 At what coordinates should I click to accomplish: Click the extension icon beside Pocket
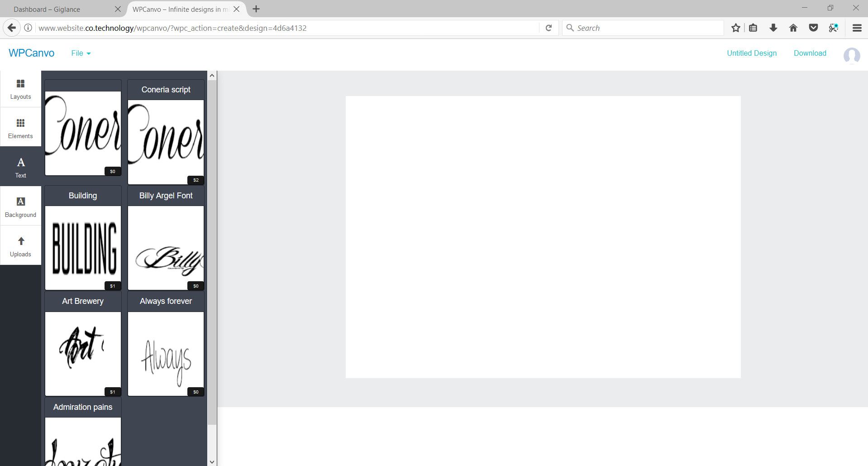click(x=833, y=28)
